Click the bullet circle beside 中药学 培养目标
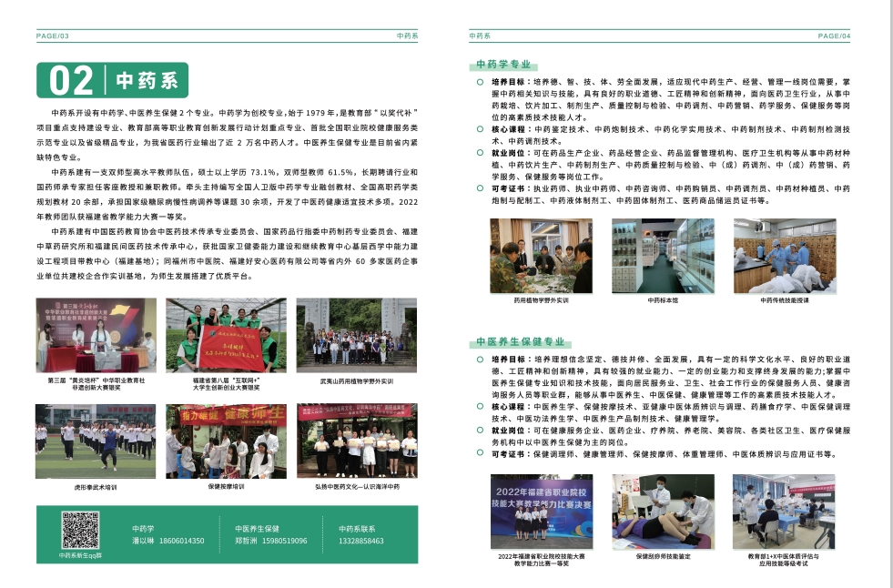Screen dimensions: 893x588 click(480, 82)
